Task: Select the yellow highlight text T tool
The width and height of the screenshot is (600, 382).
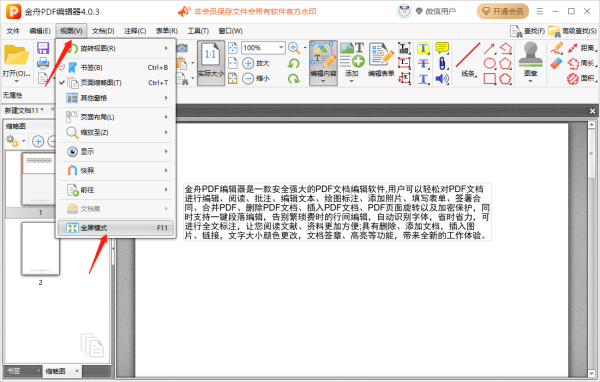Action: pyautogui.click(x=423, y=48)
